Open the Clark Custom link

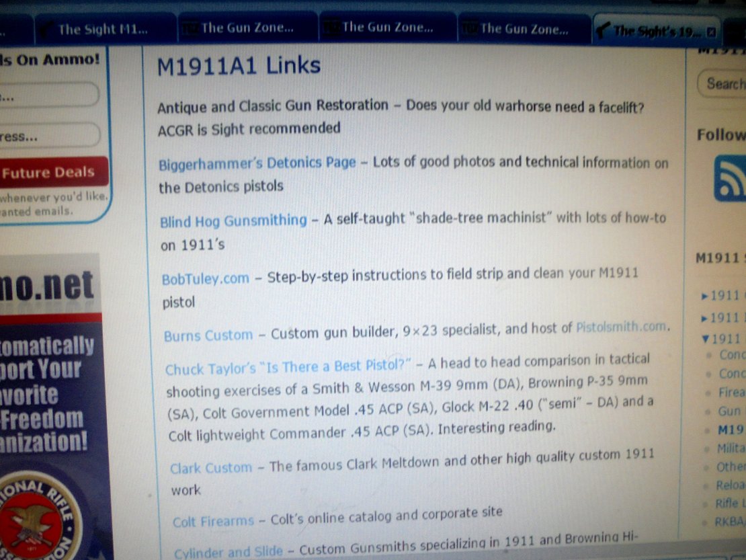click(x=211, y=468)
